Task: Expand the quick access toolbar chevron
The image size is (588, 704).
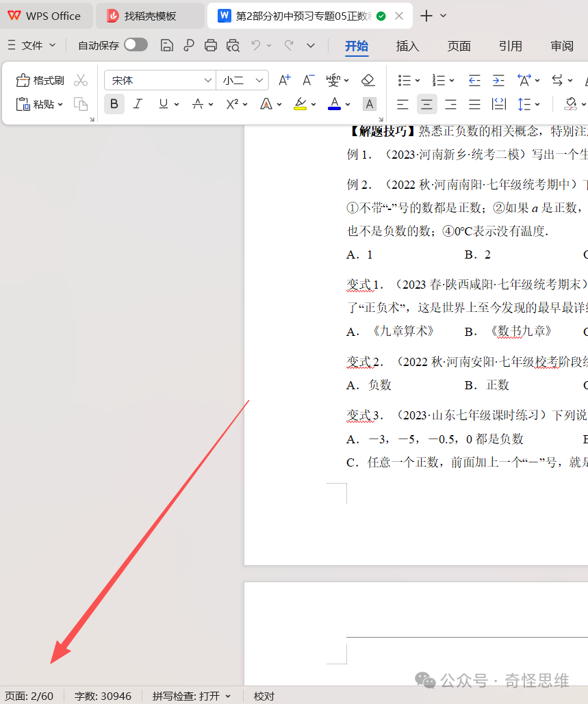Action: 310,45
